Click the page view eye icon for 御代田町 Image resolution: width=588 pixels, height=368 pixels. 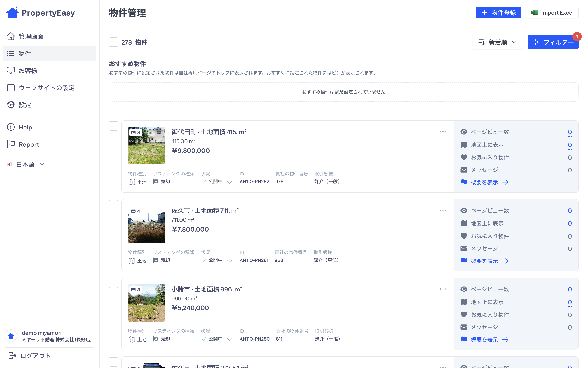tap(464, 132)
